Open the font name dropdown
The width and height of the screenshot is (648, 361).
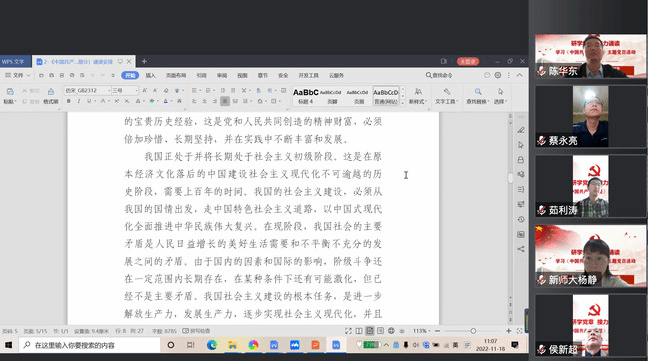pyautogui.click(x=88, y=90)
